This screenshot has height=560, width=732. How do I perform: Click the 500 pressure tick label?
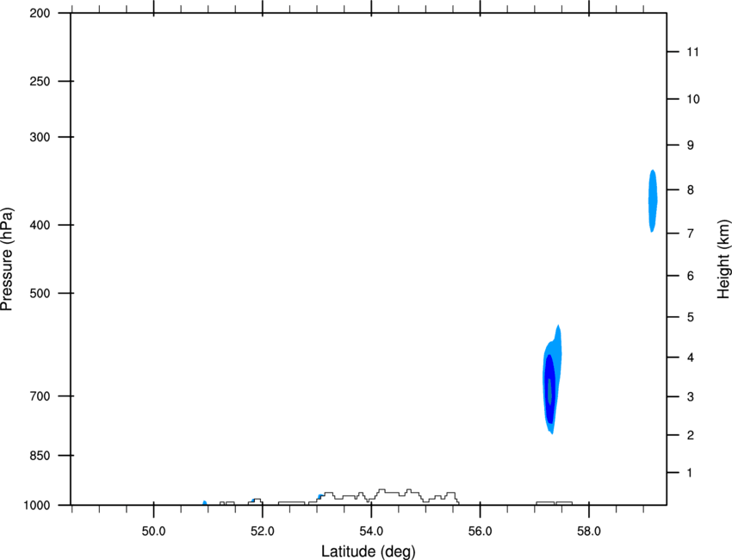pos(40,293)
